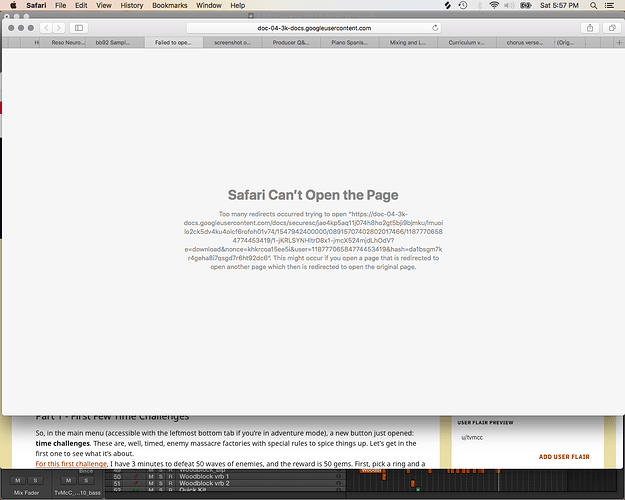
Task: Mute the TvMcC 10_bass channel
Action: pos(68,480)
